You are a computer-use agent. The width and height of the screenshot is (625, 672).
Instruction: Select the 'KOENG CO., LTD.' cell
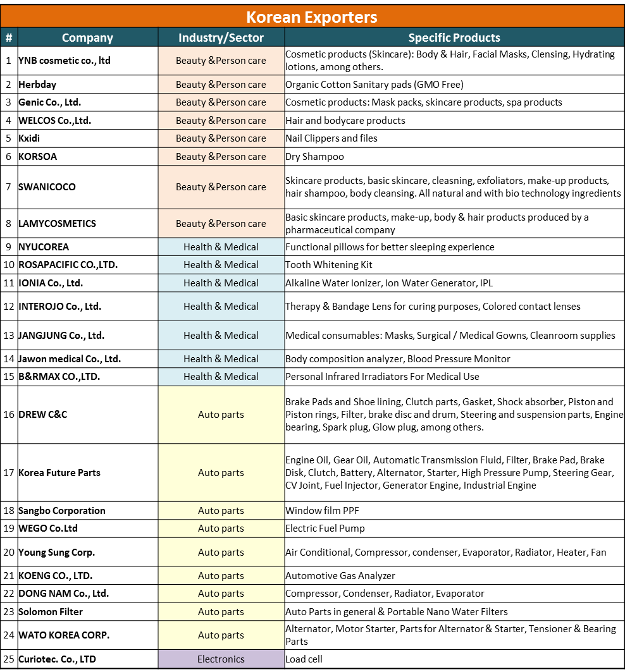click(87, 575)
